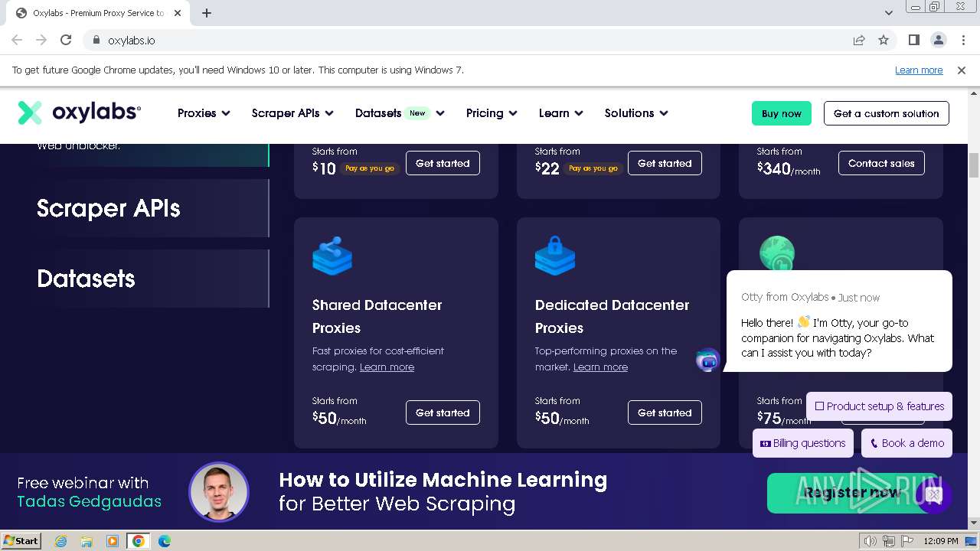Click Tadas Gedgaudas webinar speaker photo

[x=219, y=492]
